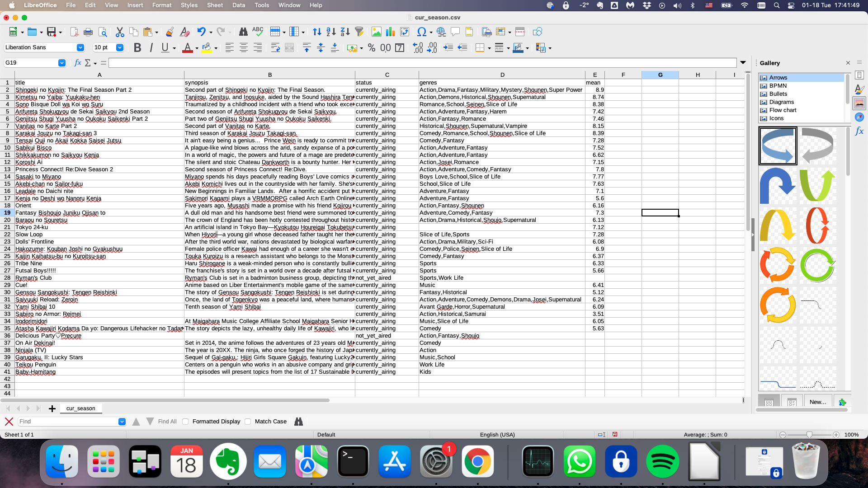This screenshot has width=868, height=488.
Task: Open Chrome from the Dock
Action: 478,461
